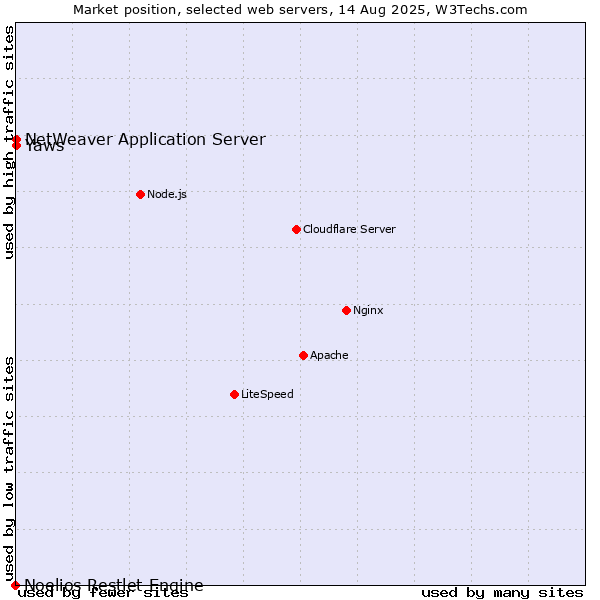600x600 pixels.
Task: Click the Noelios Restlet Engine data point
Action: point(15,585)
